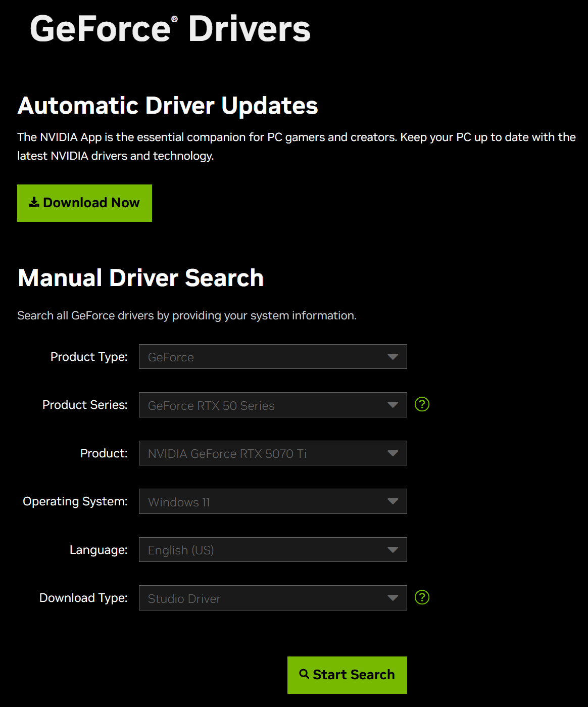The width and height of the screenshot is (588, 707).
Task: Click the download arrow icon in Download Now
Action: pyautogui.click(x=34, y=203)
